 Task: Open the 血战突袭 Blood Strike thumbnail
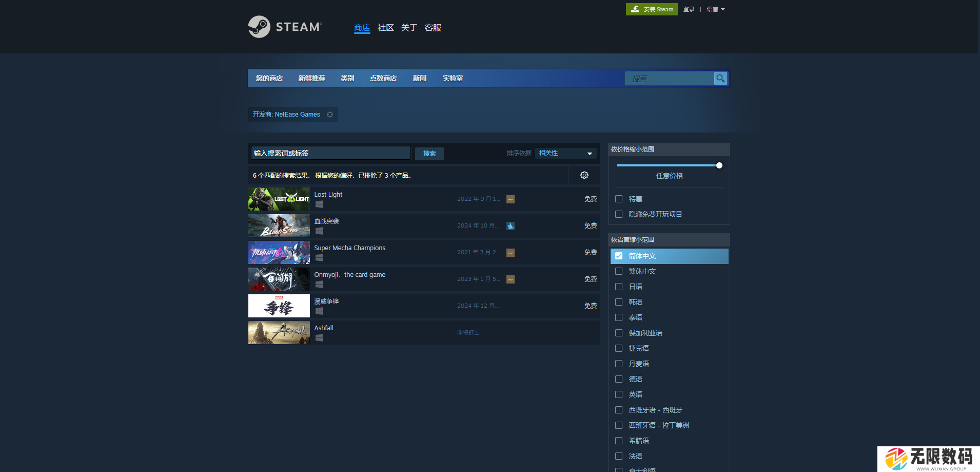click(279, 226)
